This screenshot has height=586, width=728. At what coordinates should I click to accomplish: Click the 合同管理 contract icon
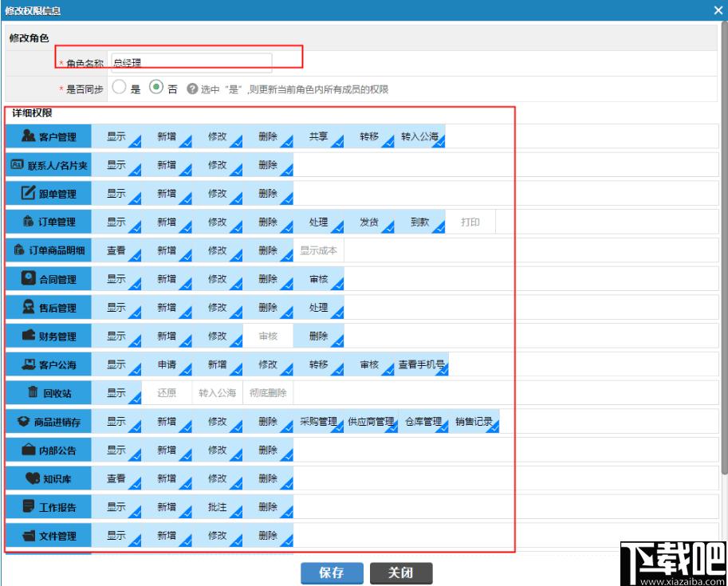[29, 278]
